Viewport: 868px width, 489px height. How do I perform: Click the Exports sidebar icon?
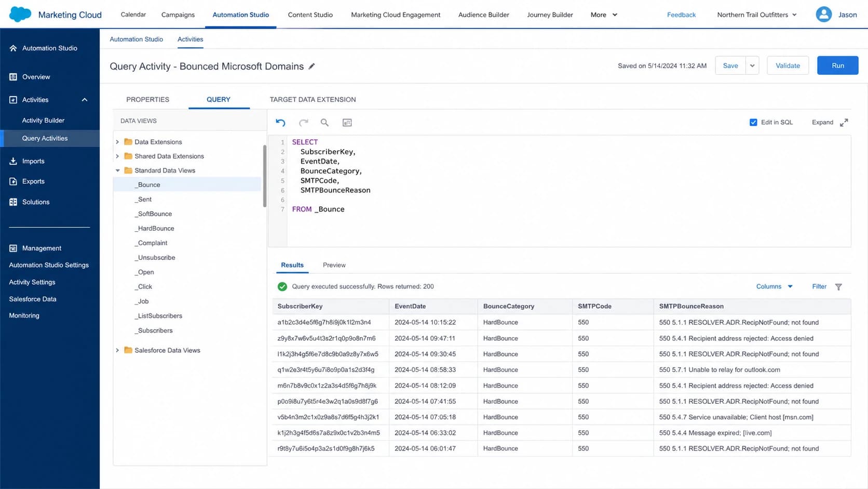[13, 181]
